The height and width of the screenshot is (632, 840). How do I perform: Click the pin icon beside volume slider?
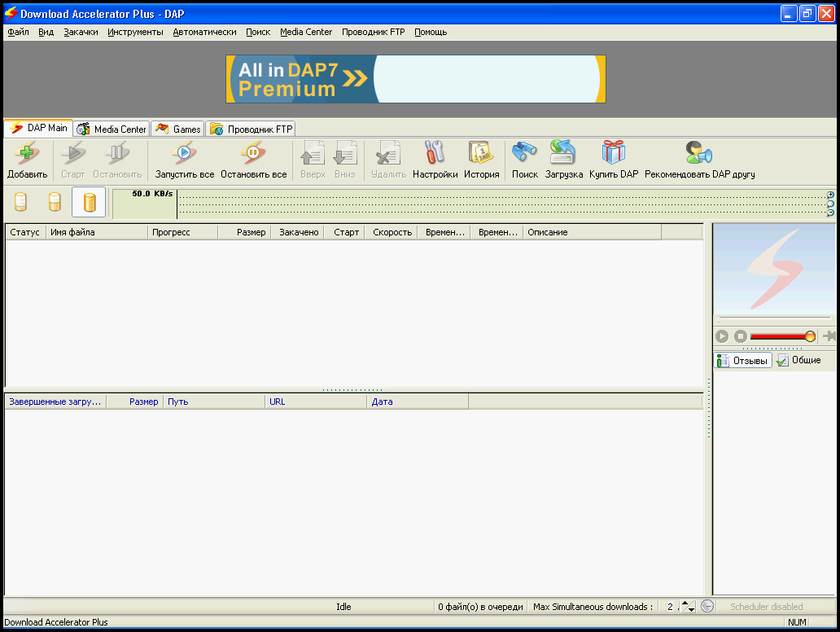(x=829, y=336)
